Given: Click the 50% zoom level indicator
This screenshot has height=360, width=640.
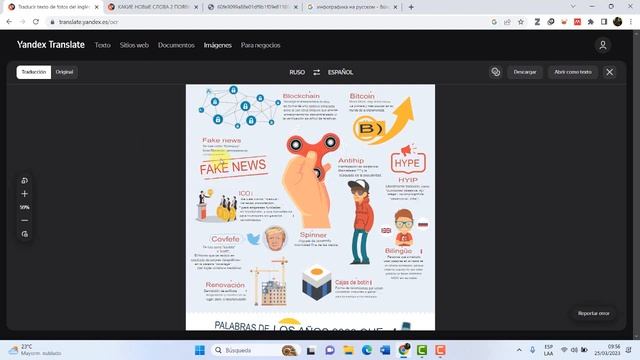Looking at the screenshot, I should point(24,207).
